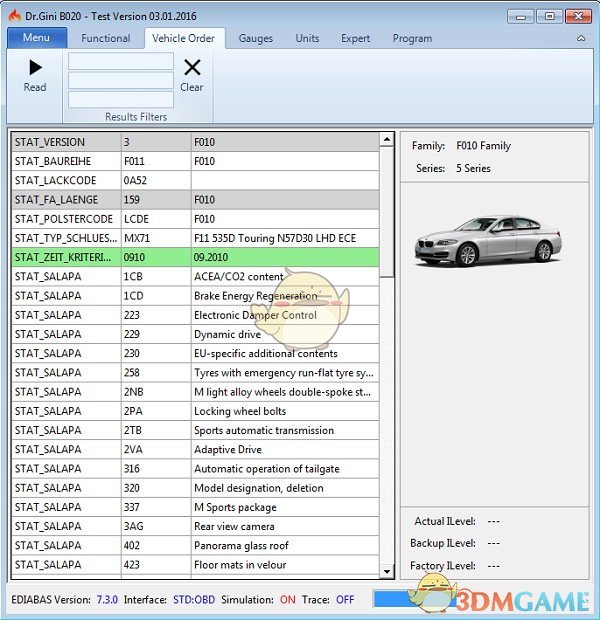Image resolution: width=600 pixels, height=620 pixels.
Task: Switch to the Functional tab
Action: tap(106, 38)
